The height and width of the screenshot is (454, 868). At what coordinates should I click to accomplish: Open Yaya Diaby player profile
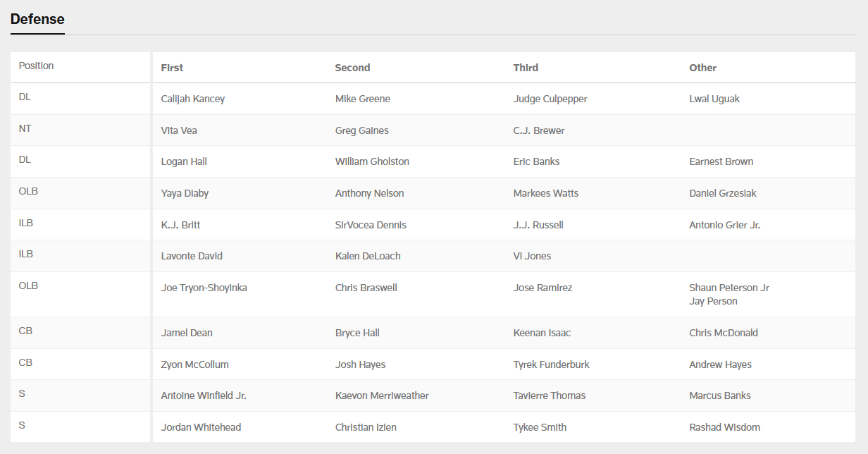[x=185, y=193]
